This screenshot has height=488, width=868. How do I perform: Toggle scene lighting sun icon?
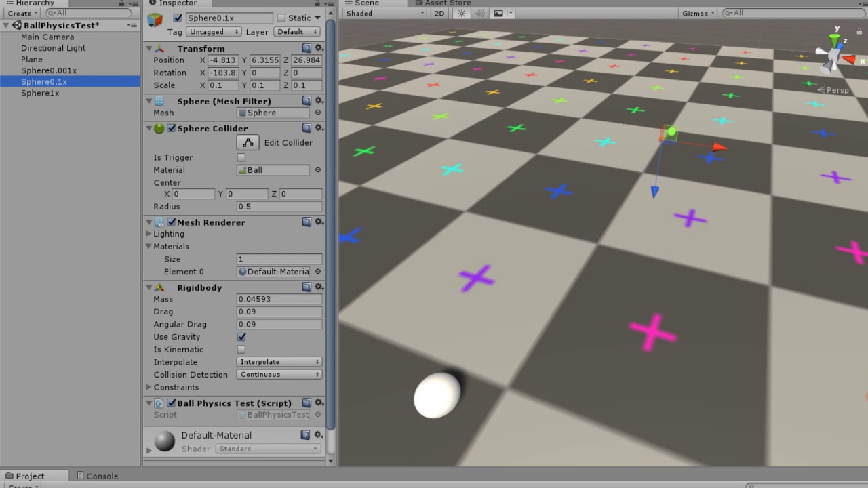pos(462,13)
